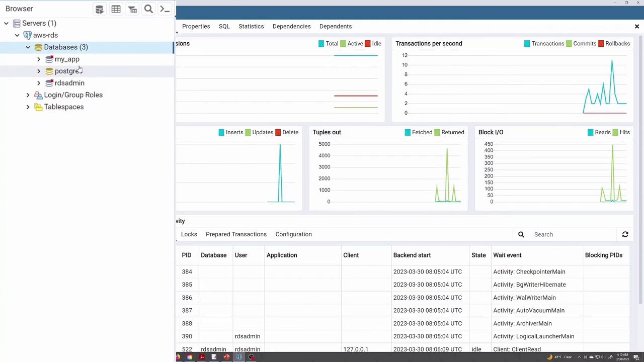Toggle the Fetched series in Tuples out

[422, 132]
